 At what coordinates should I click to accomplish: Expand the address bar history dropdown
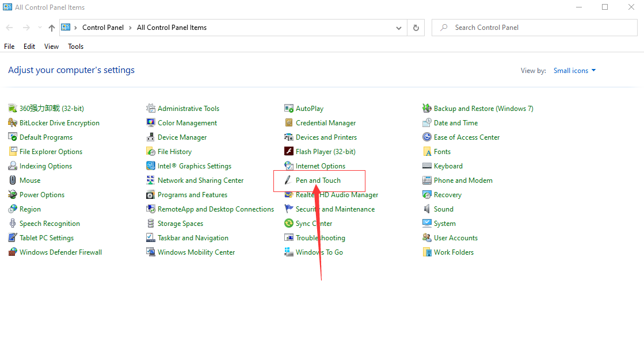pyautogui.click(x=398, y=28)
